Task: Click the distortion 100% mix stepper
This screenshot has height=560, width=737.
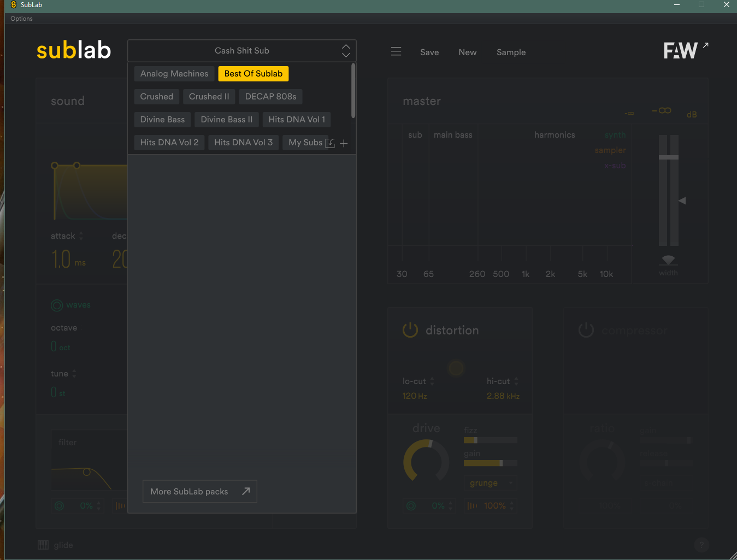Action: (x=512, y=506)
